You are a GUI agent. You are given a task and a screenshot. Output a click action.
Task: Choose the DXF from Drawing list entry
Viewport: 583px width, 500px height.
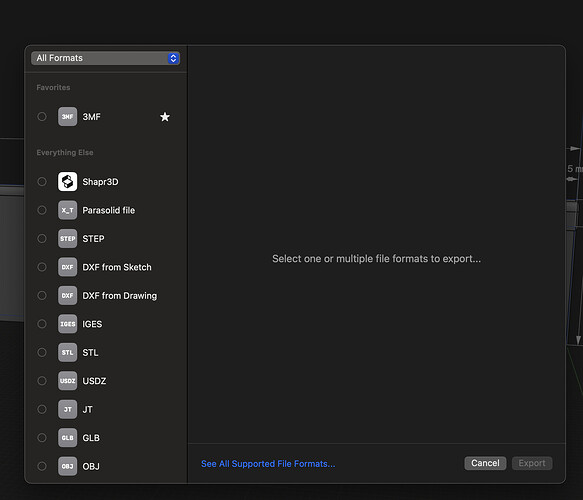click(106, 296)
